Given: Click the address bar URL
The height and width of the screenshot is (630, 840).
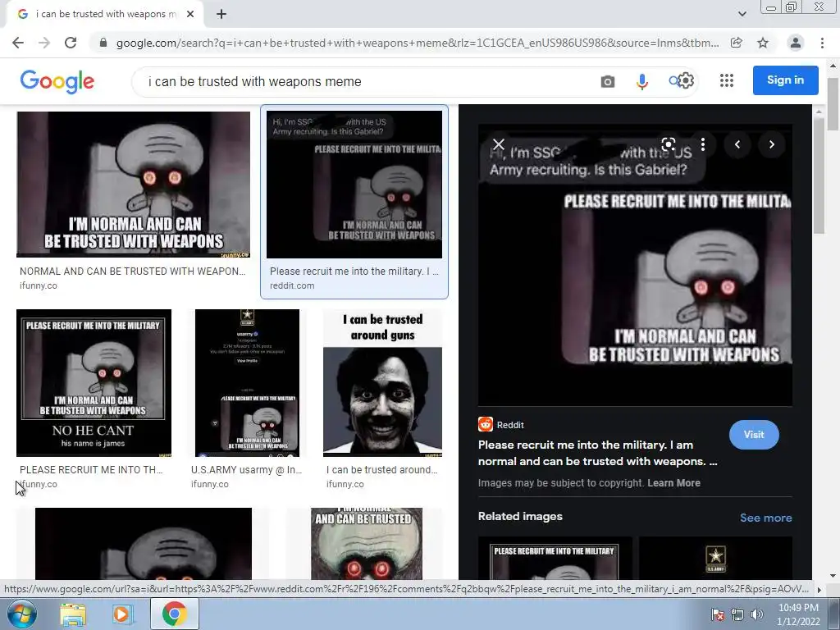Looking at the screenshot, I should [418, 43].
